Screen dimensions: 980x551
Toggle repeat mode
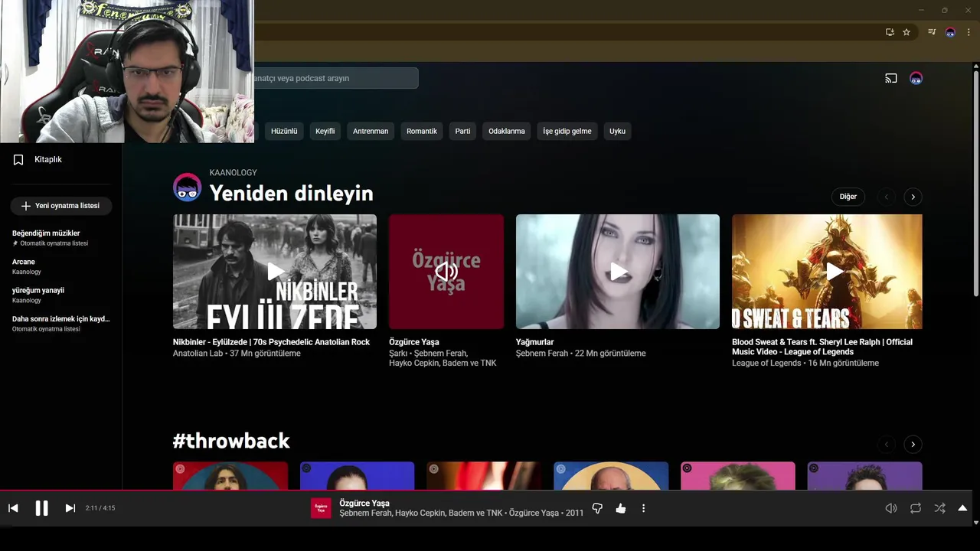pos(915,508)
